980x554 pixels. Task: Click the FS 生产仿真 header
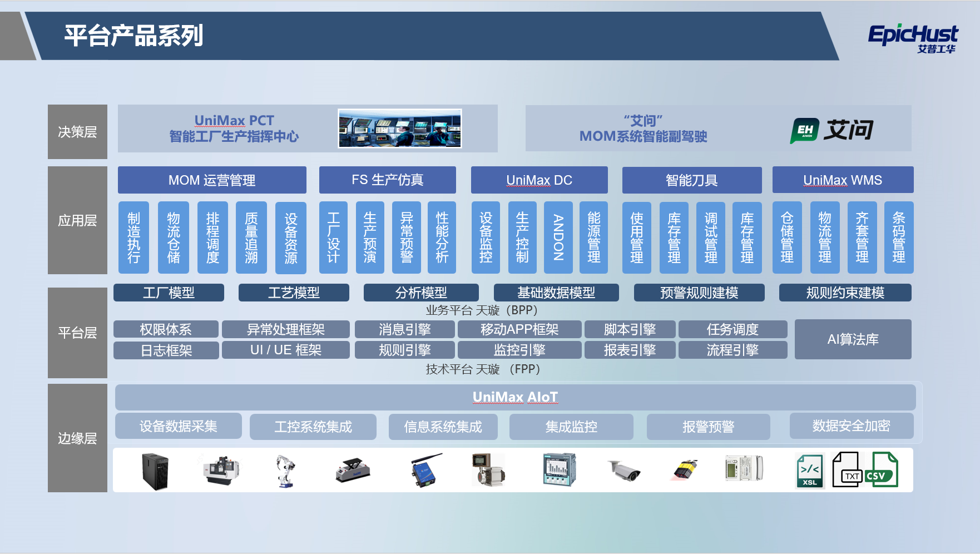tap(388, 180)
